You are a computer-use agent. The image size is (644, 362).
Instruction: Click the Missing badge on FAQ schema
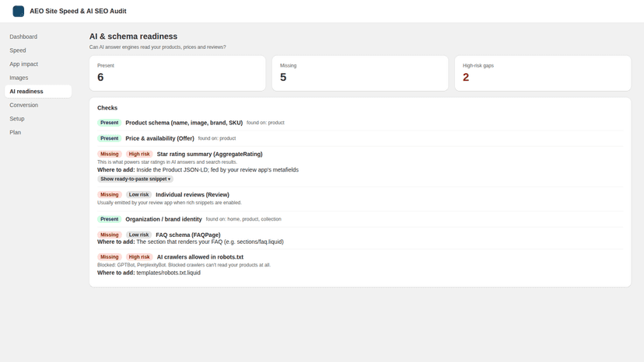pos(109,235)
